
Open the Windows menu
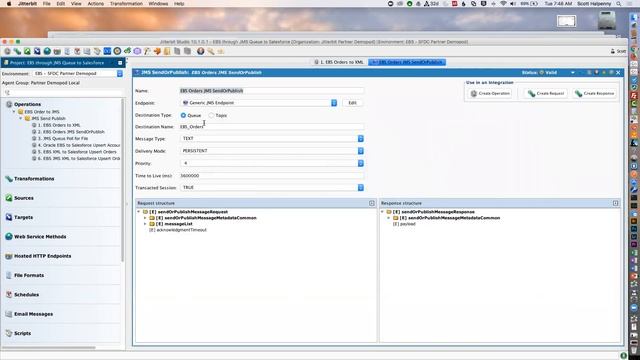click(158, 4)
